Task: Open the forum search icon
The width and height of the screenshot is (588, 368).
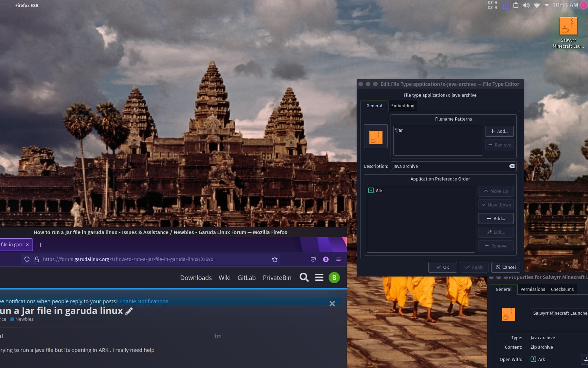Action: pyautogui.click(x=304, y=278)
